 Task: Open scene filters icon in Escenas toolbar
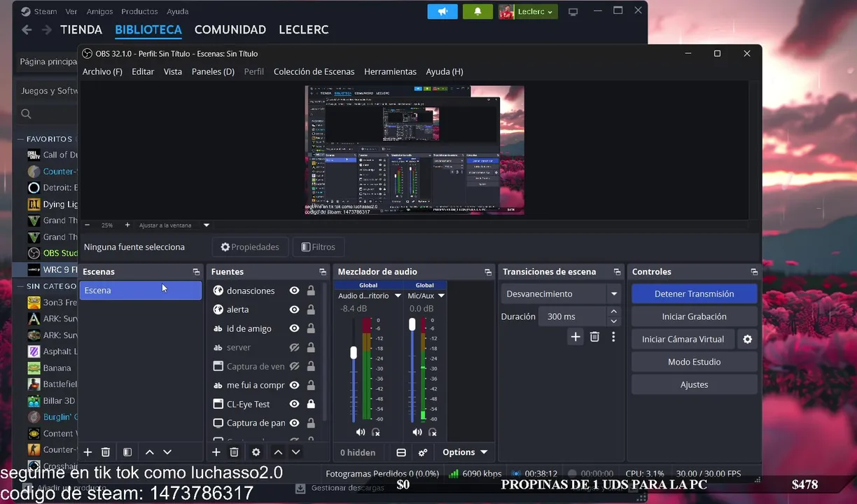coord(127,452)
